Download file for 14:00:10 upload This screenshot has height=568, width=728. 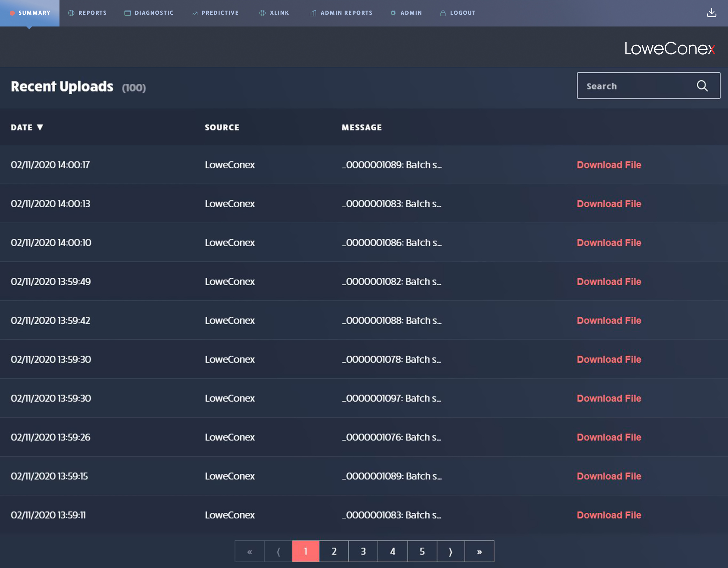tap(609, 242)
